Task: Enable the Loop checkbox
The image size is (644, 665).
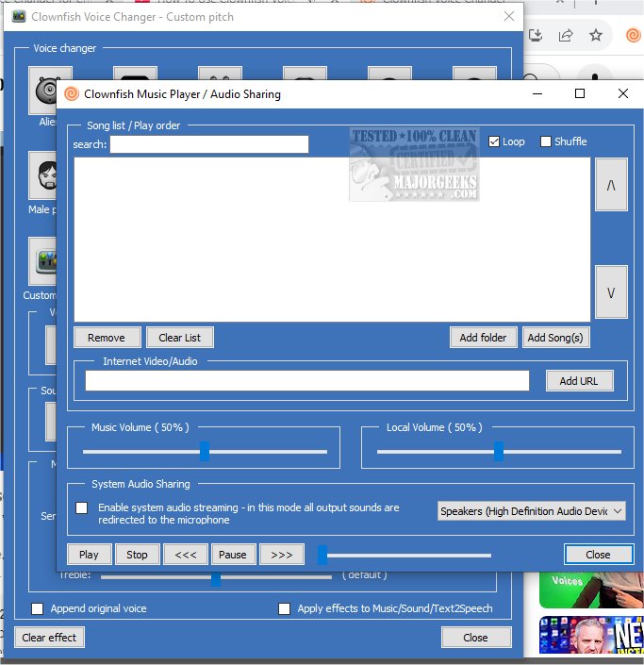Action: pyautogui.click(x=494, y=141)
